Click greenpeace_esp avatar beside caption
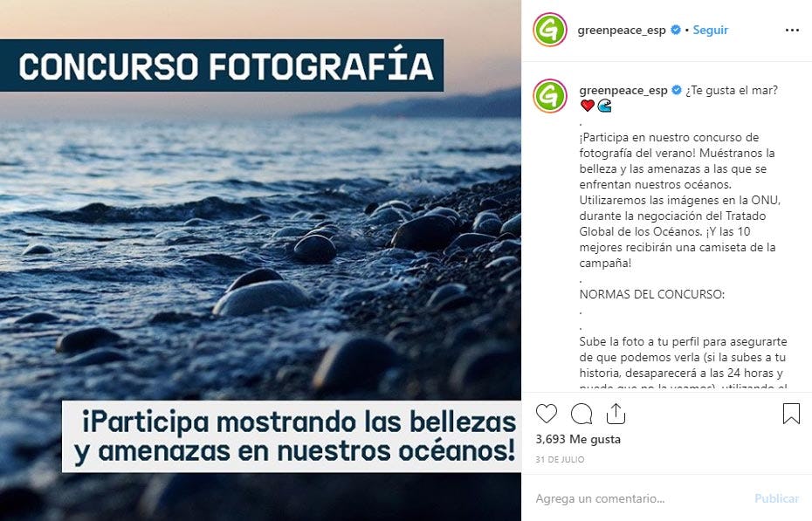Viewport: 812px width, 521px height. tap(550, 96)
